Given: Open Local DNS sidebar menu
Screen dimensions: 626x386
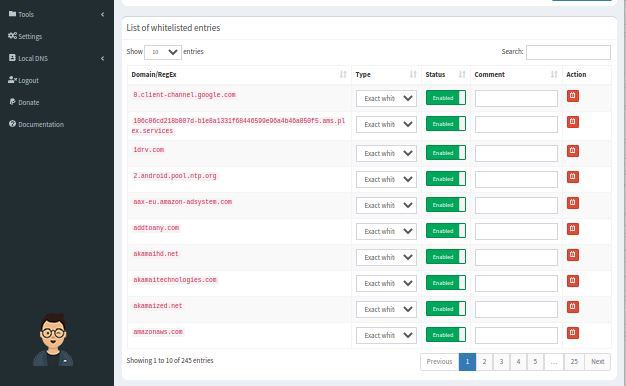Looking at the screenshot, I should [57, 58].
